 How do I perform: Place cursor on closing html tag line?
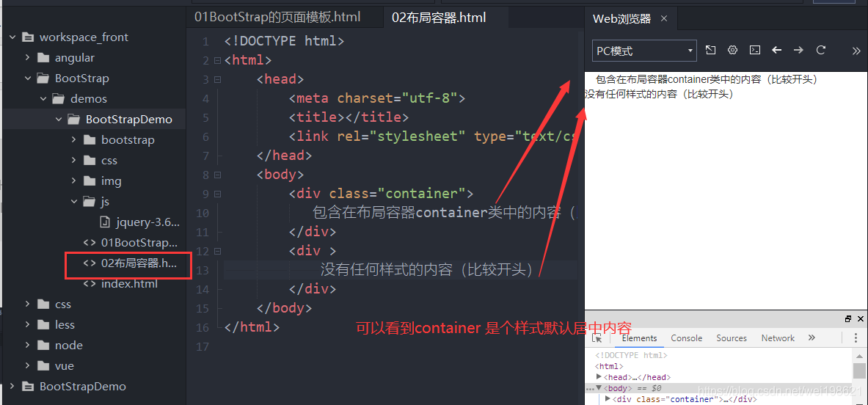(x=252, y=327)
